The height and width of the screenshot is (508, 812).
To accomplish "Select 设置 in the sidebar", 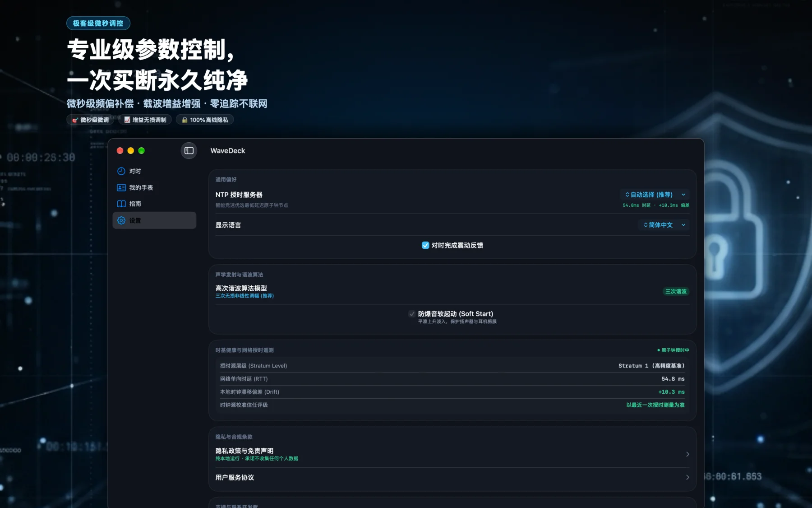I will [154, 220].
